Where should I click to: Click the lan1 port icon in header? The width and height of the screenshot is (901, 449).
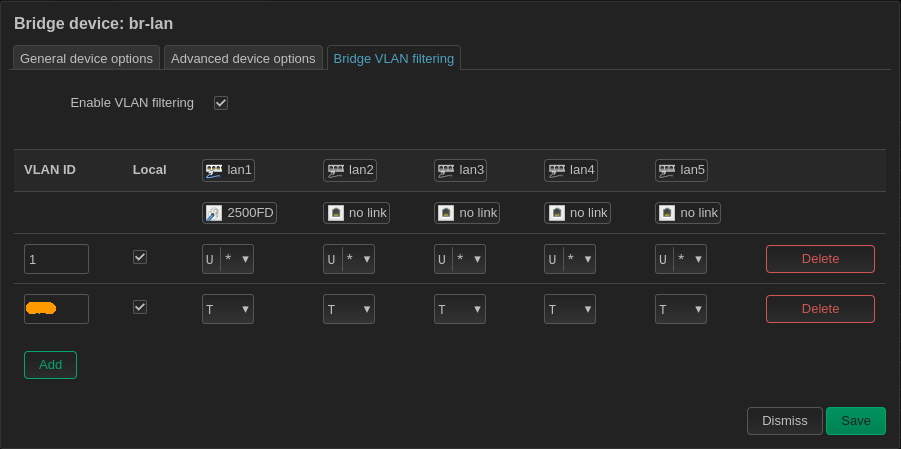214,170
